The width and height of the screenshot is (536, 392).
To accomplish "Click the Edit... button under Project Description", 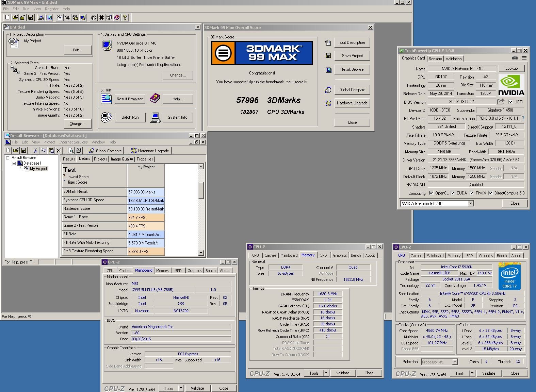I will (78, 50).
